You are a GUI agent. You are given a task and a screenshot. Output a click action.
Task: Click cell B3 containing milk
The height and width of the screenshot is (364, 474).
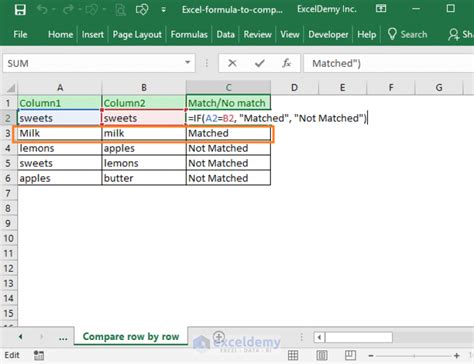(144, 133)
